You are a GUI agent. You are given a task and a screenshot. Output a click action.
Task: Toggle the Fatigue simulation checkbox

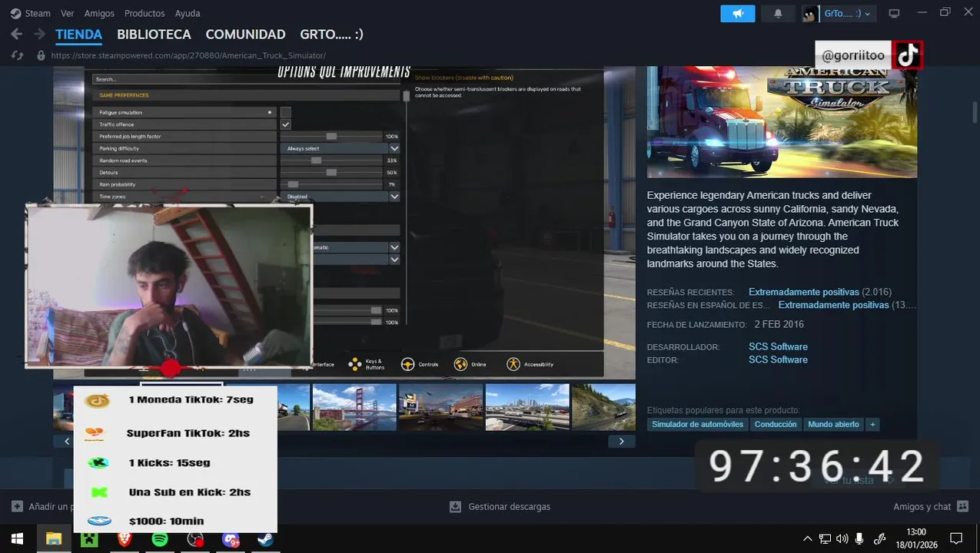286,112
